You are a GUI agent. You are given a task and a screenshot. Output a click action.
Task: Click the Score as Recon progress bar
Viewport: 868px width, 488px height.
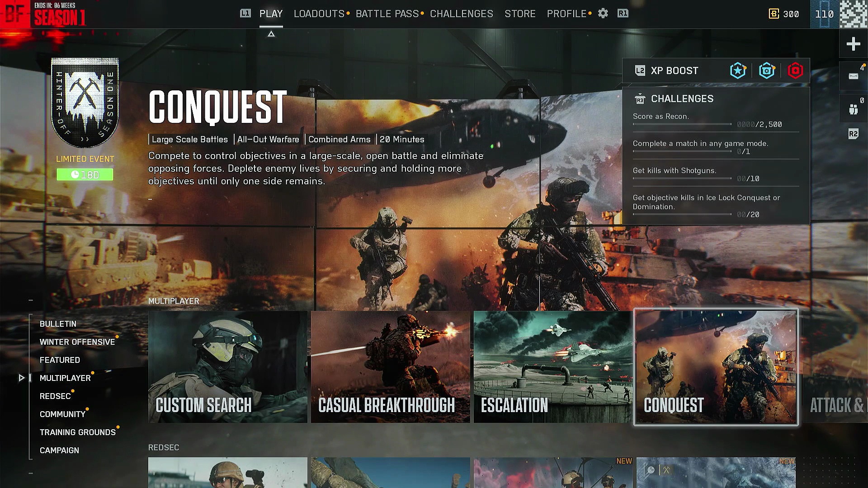[683, 124]
